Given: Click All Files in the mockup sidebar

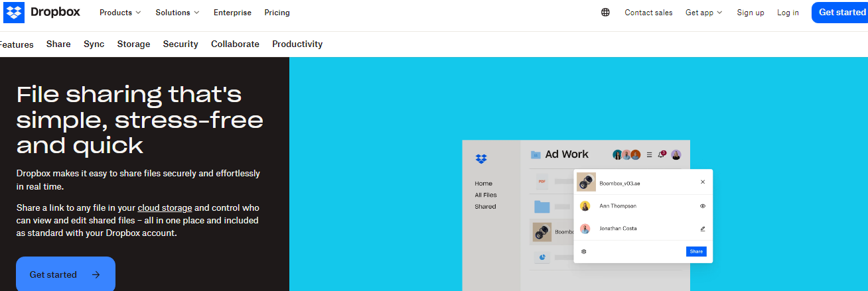Looking at the screenshot, I should point(486,195).
